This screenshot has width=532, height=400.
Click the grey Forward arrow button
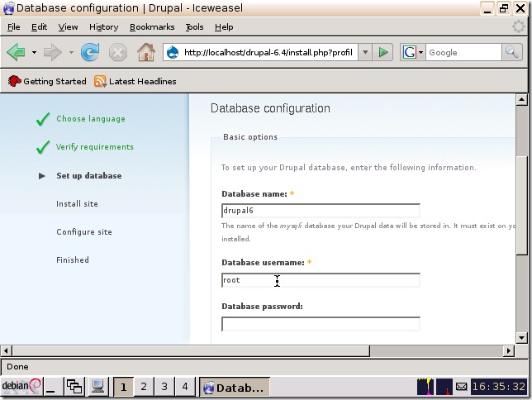pos(53,52)
